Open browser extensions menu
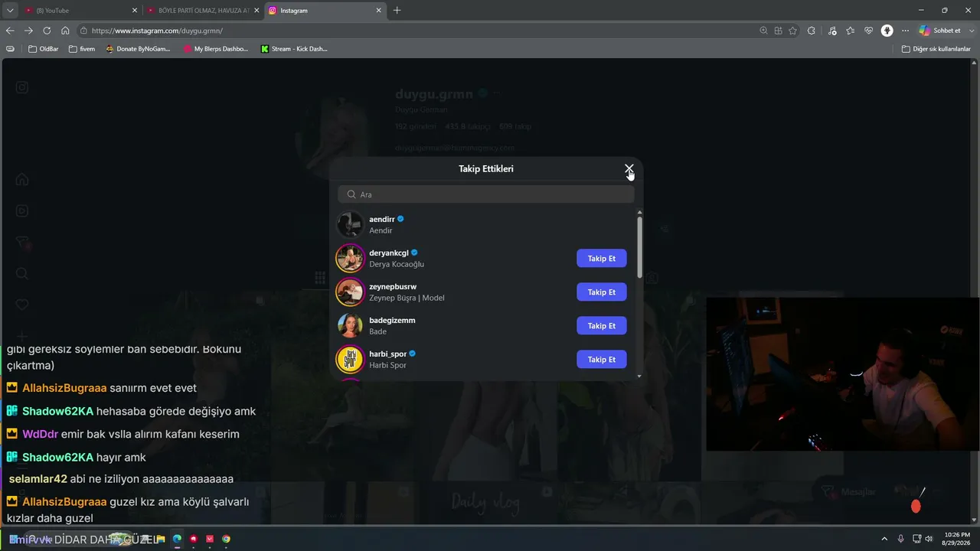The height and width of the screenshot is (551, 980). point(812,31)
